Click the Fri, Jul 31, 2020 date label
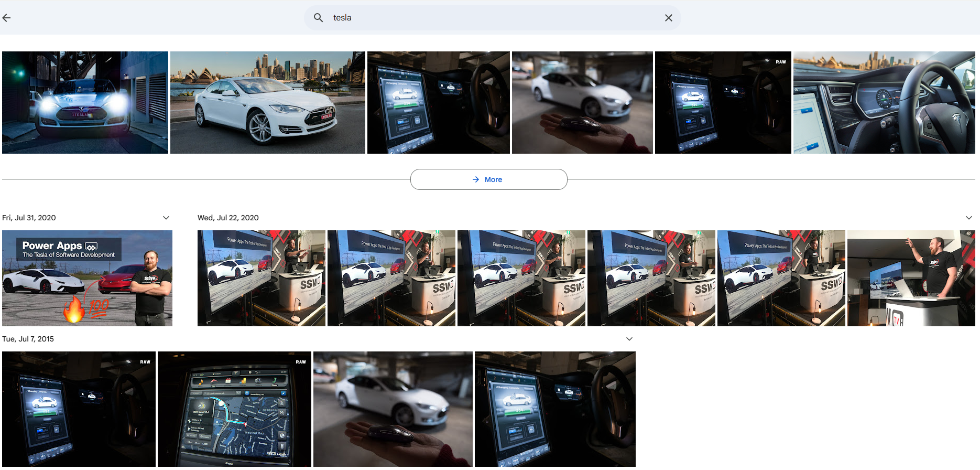980x470 pixels. click(x=29, y=218)
